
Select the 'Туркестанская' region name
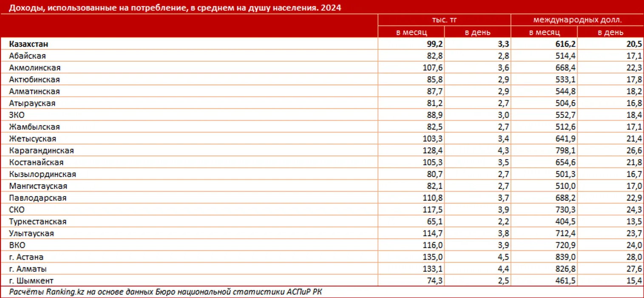(38, 222)
